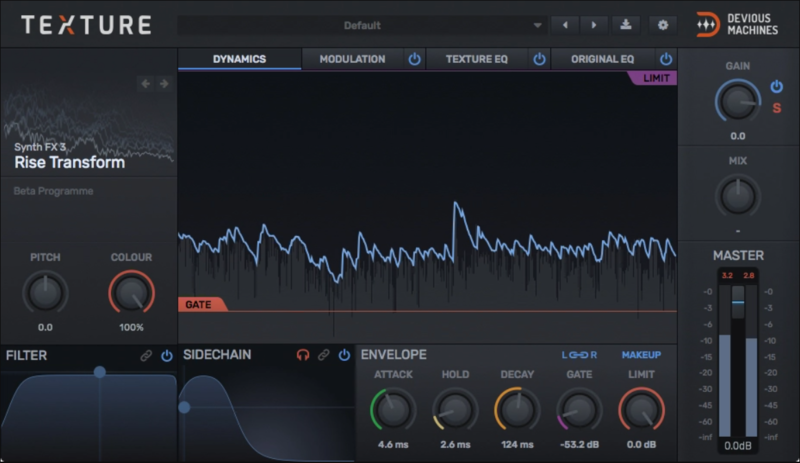This screenshot has width=800, height=463.
Task: Open the settings gear in top bar
Action: click(661, 25)
